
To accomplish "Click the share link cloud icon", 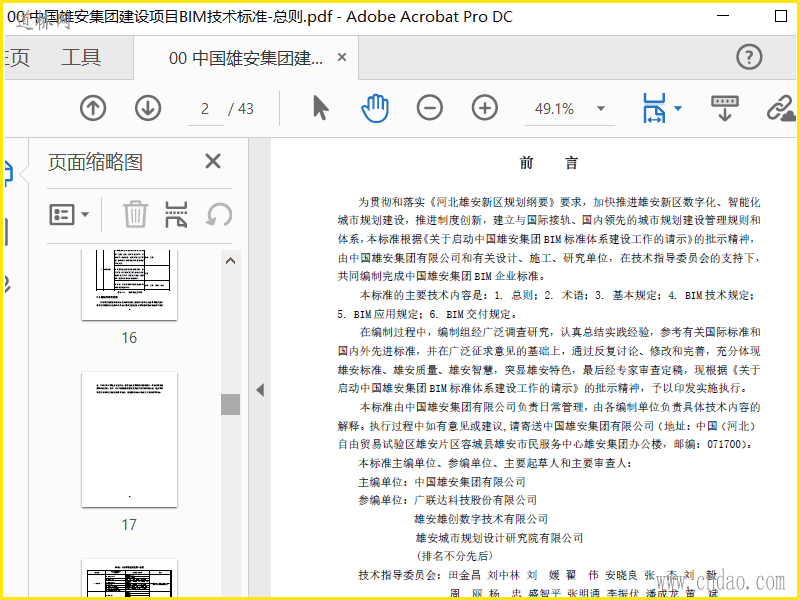I will pos(781,108).
